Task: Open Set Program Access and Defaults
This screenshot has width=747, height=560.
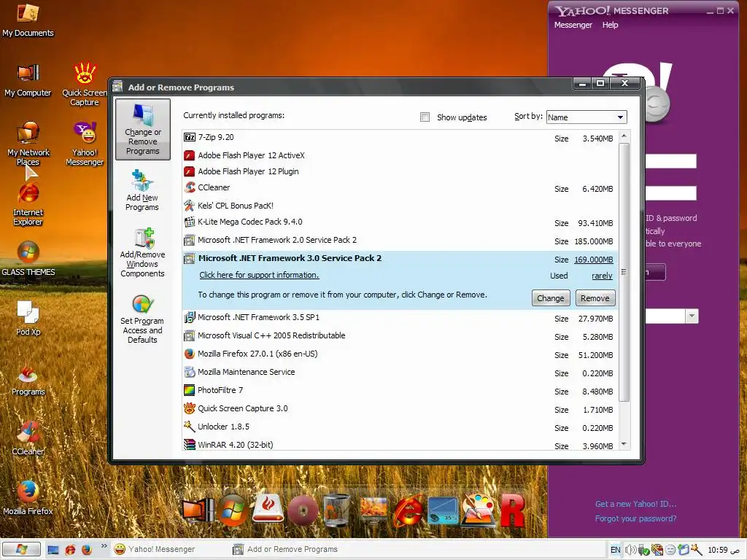Action: 142,319
